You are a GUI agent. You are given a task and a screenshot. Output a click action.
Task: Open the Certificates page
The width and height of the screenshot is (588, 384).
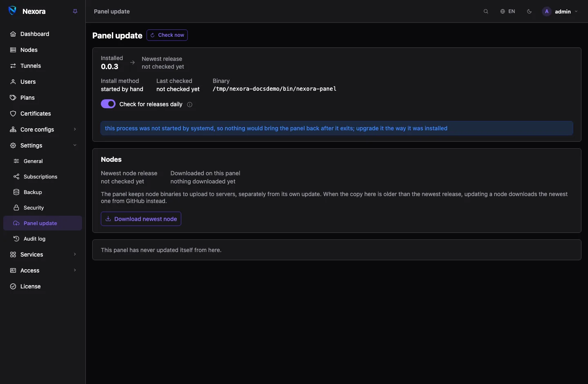point(43,114)
